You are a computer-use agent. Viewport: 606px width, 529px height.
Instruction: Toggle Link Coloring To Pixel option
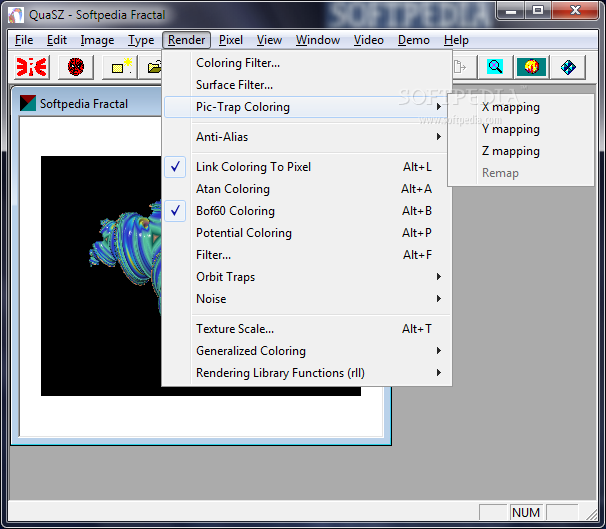307,167
